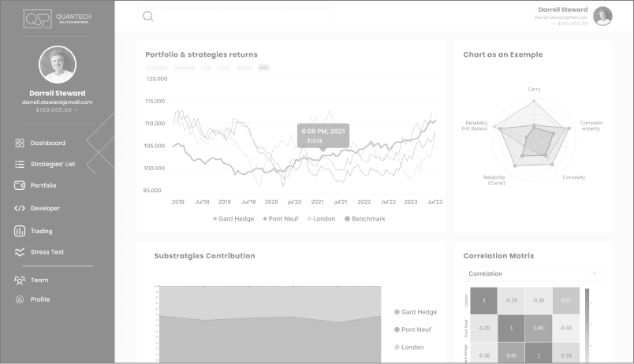Click the QuanTech logo link

[57, 17]
